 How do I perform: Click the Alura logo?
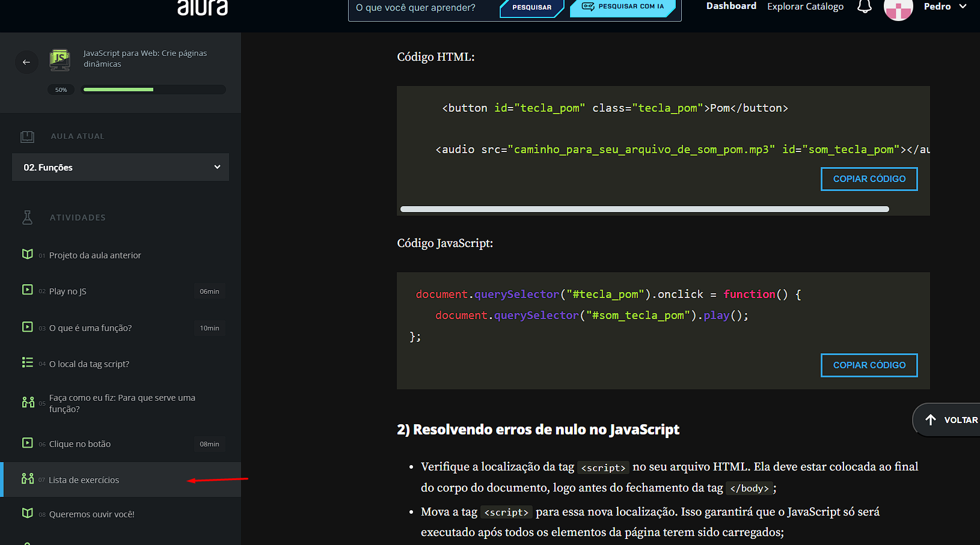pyautogui.click(x=203, y=8)
